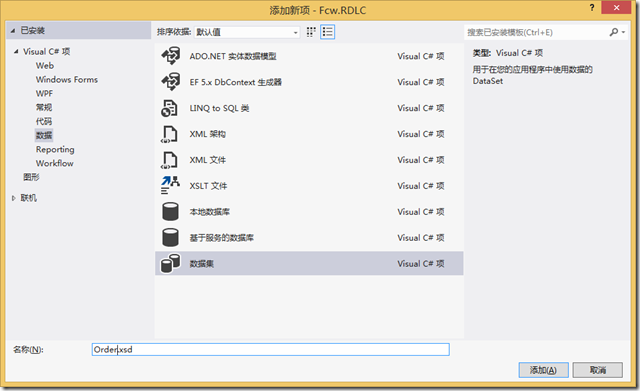
Task: Click the 数据集 label
Action: click(201, 264)
